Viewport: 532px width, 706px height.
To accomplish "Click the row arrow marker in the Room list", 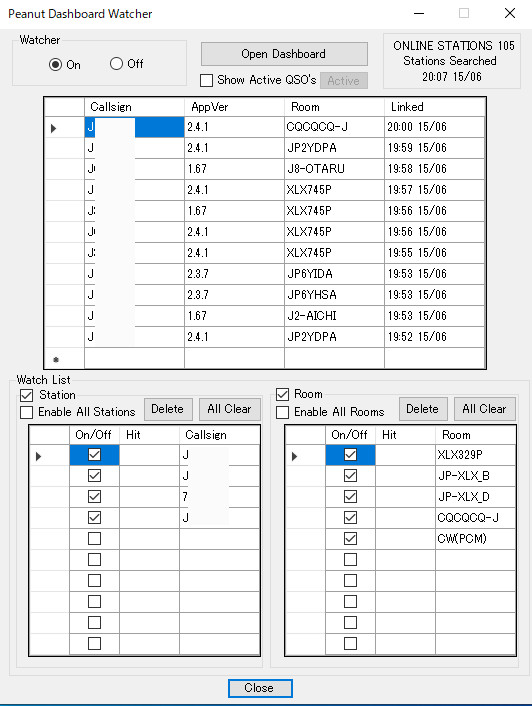I will coord(294,456).
